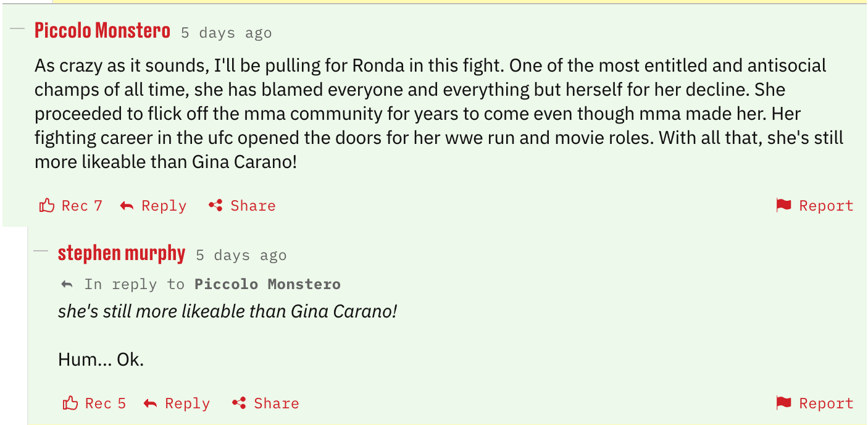Open Piccolo Monstero's profile from the red author name

pyautogui.click(x=102, y=30)
